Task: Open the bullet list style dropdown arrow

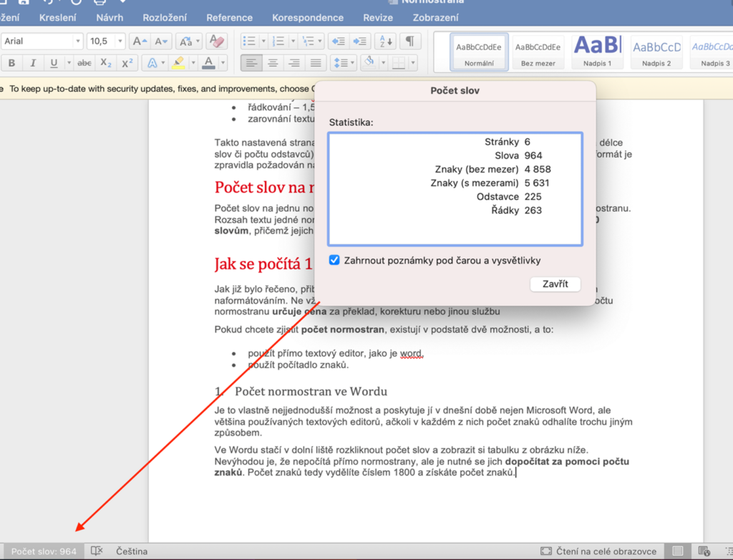Action: point(263,42)
